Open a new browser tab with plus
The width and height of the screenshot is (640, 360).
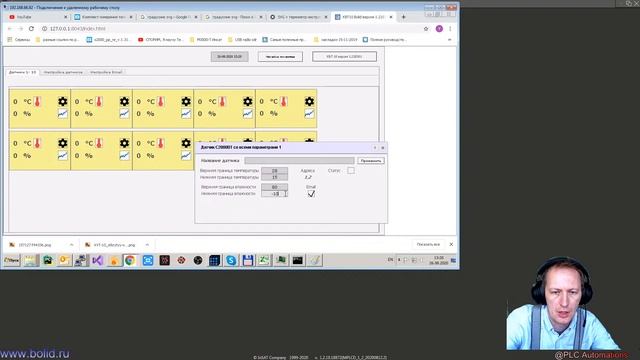tap(403, 17)
